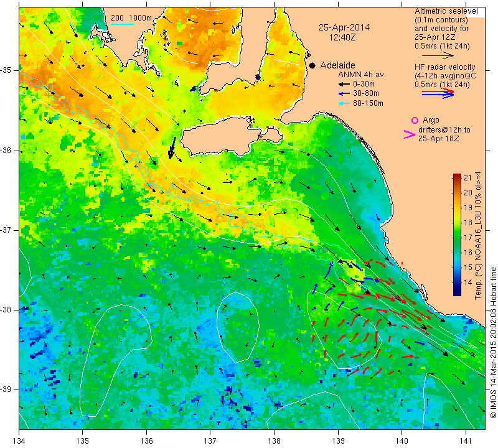498x448 pixels.
Task: Click the black 0-30m ANMN arrow symbol
Action: tap(344, 85)
